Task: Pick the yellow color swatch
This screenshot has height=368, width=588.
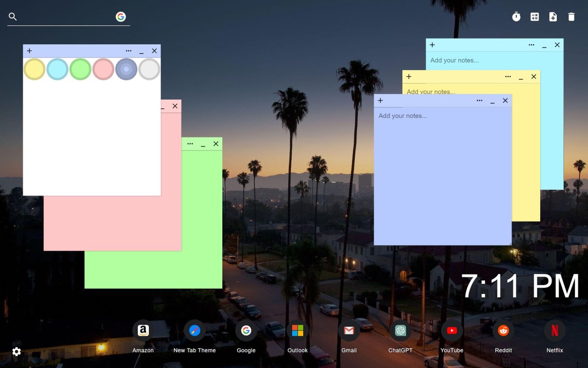Action: click(x=34, y=69)
